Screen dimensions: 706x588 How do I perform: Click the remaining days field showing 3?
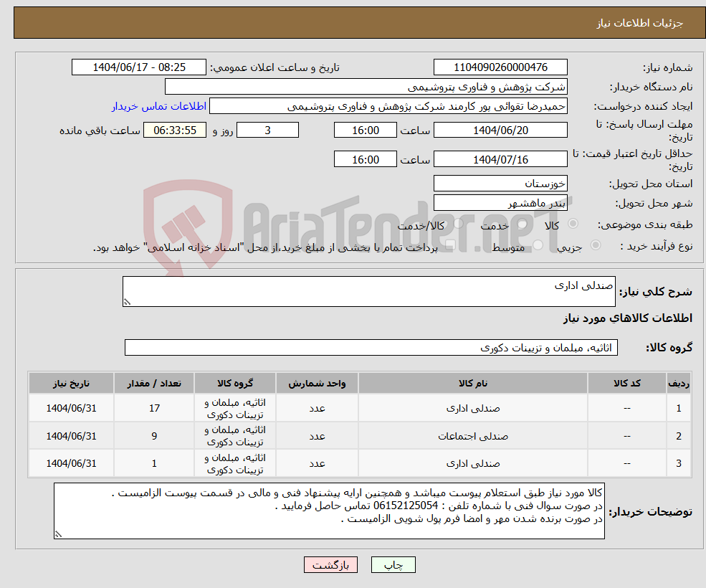click(267, 131)
